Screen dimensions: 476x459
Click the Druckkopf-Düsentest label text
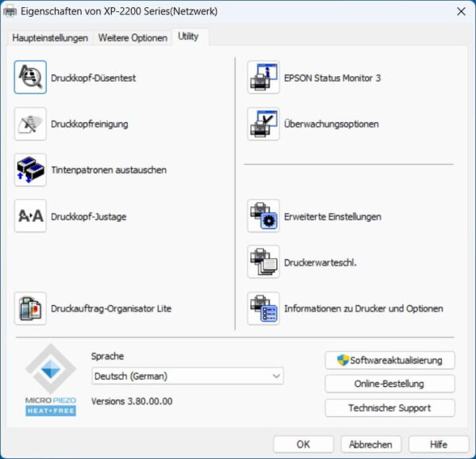tap(94, 78)
